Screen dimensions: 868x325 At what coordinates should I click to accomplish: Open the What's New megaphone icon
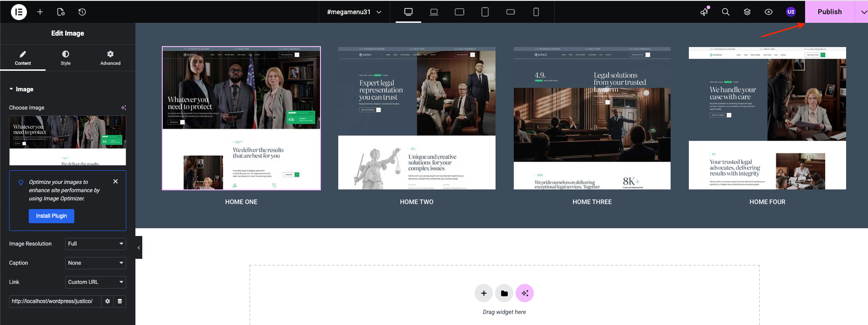coord(705,12)
